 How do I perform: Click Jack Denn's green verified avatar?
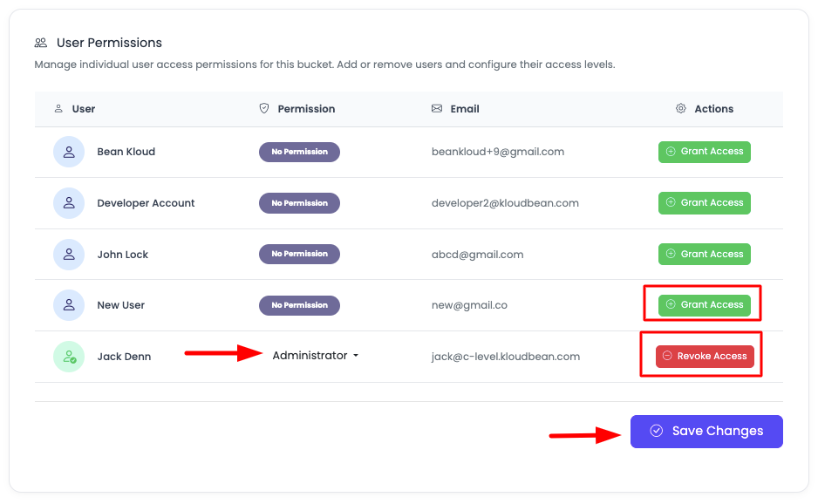pos(69,357)
